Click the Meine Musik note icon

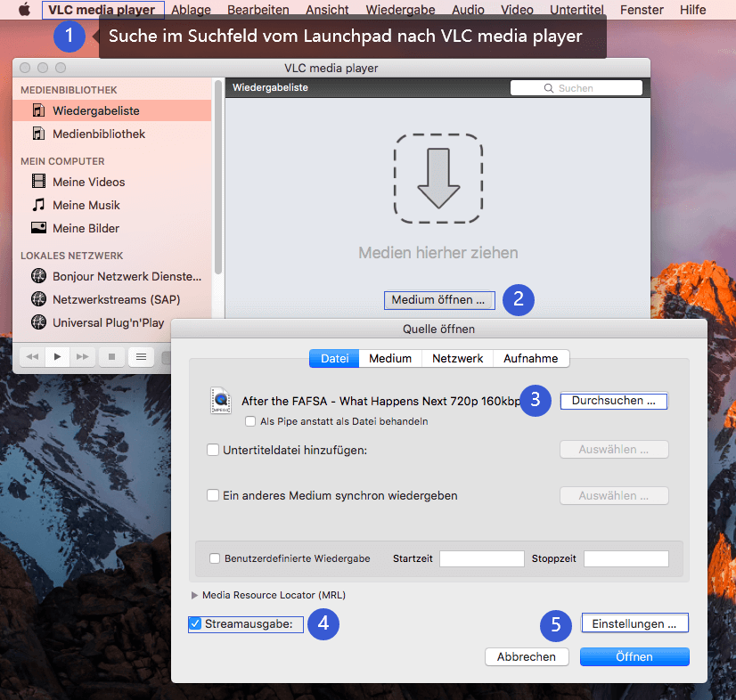pyautogui.click(x=38, y=205)
